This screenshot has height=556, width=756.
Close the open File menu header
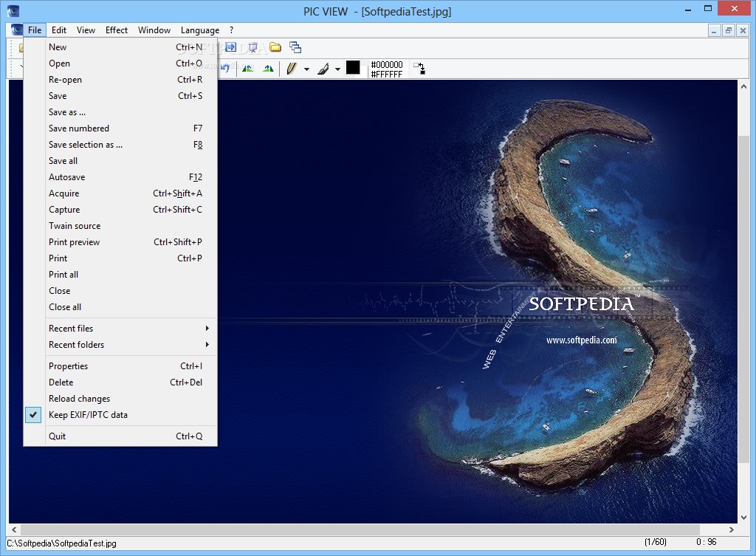pyautogui.click(x=35, y=30)
